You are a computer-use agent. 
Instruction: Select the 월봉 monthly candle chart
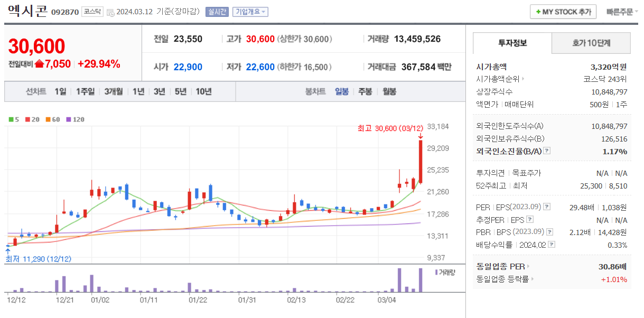click(x=389, y=91)
